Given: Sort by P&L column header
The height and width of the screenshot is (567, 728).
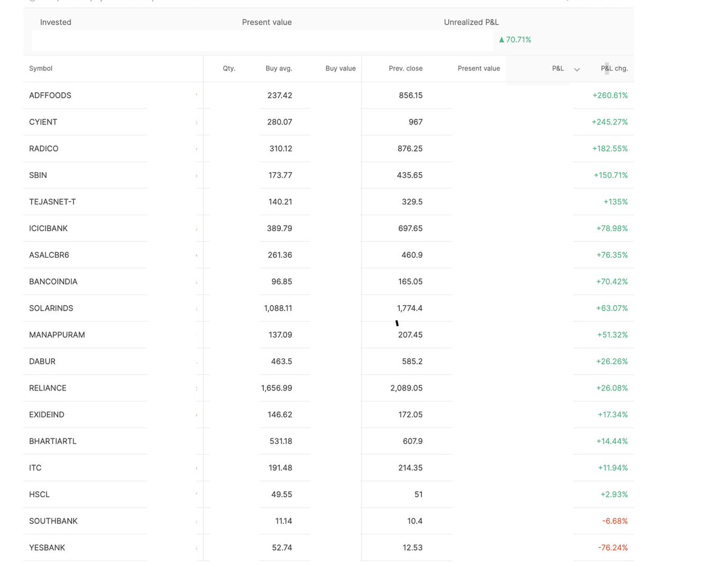Looking at the screenshot, I should click(x=558, y=69).
